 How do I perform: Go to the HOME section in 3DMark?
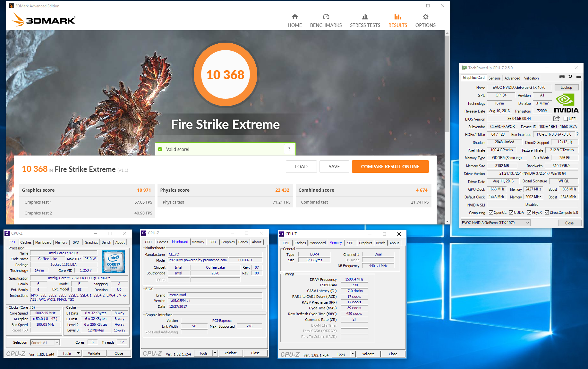294,21
